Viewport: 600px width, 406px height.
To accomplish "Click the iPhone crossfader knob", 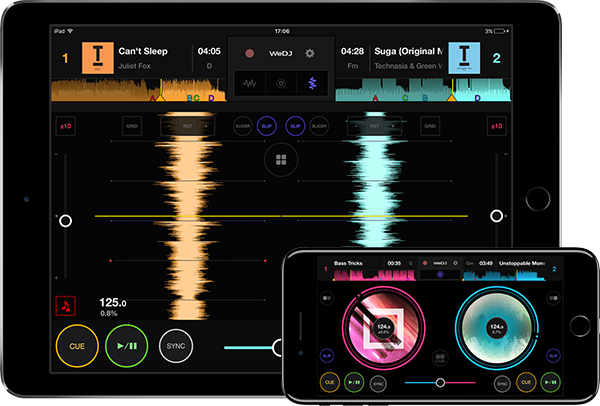I will point(440,382).
